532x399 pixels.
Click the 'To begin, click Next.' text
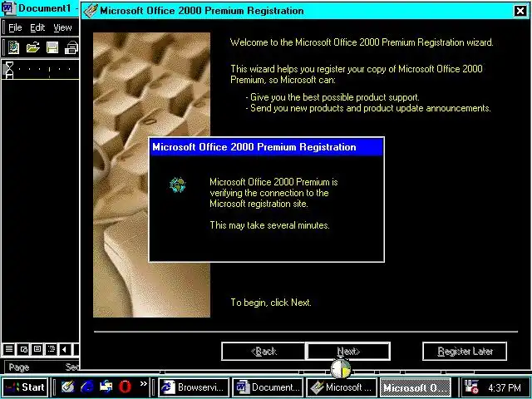tap(271, 303)
